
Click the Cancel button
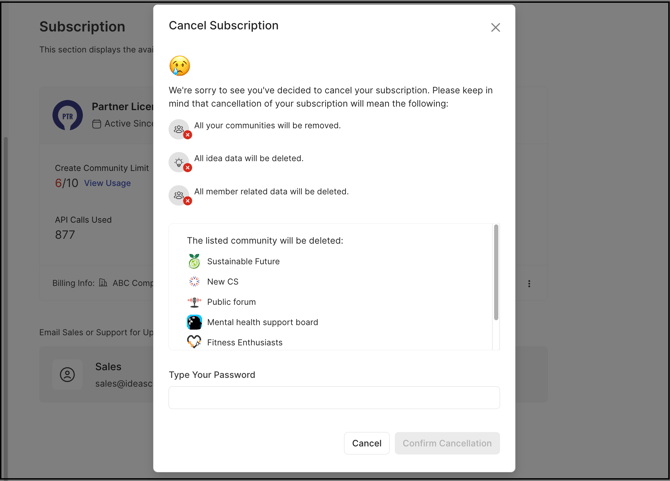tap(367, 443)
